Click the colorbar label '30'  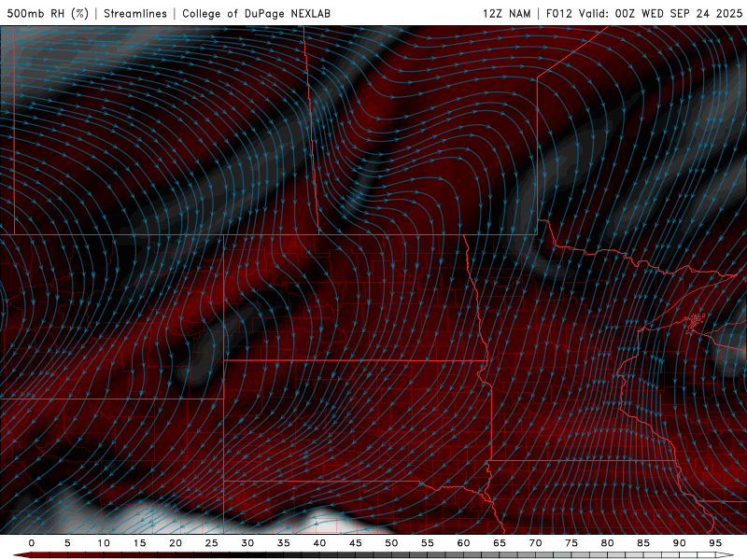tap(247, 543)
